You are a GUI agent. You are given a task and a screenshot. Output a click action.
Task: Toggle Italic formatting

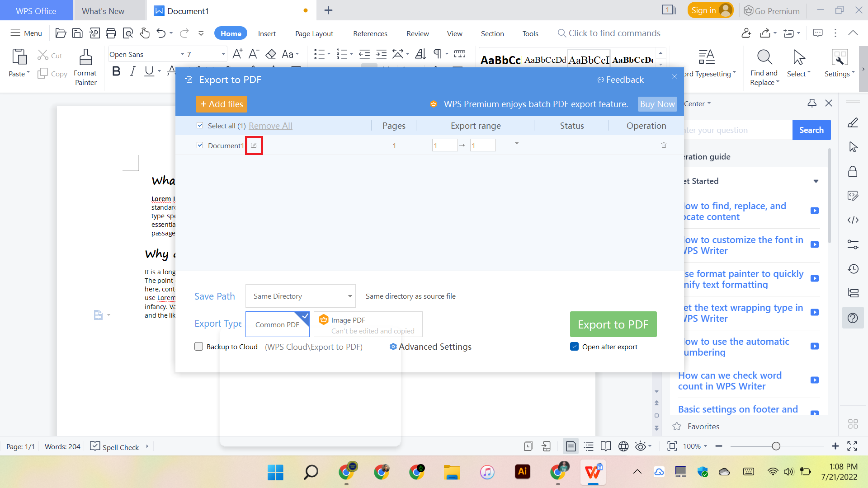[132, 71]
